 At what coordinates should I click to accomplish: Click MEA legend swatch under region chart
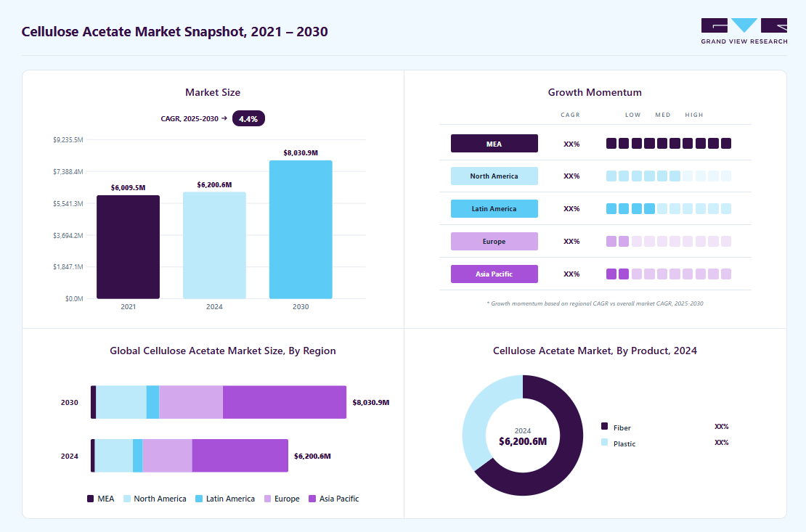tap(91, 499)
